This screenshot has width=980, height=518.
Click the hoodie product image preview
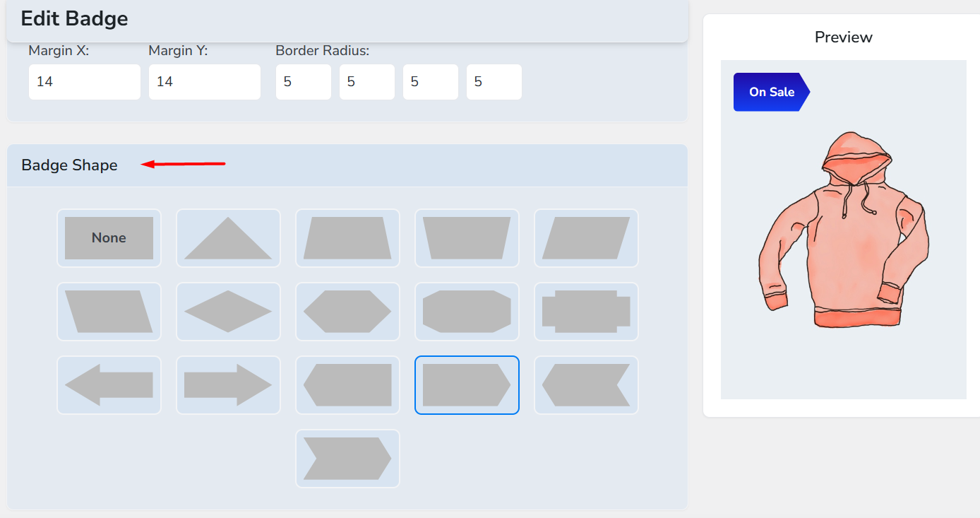click(843, 230)
